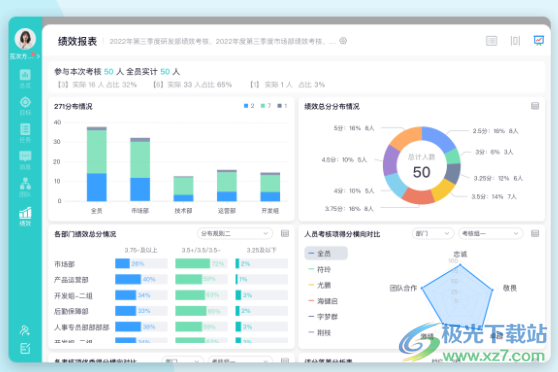Switch to list view icon in header

491,41
